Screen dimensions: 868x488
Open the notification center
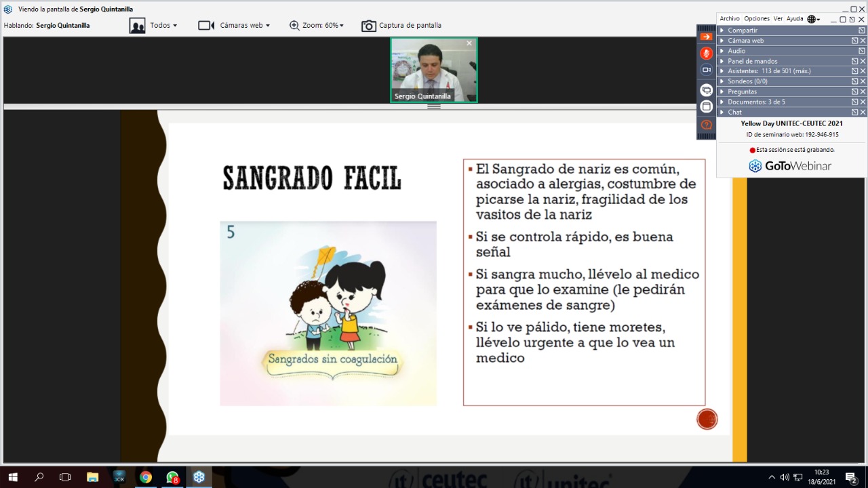(851, 477)
